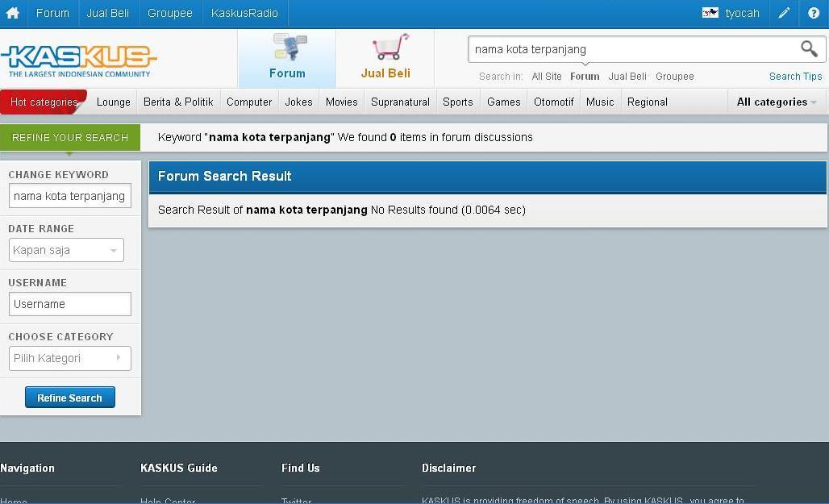
Task: Click the KASKUS logo
Action: (79, 60)
